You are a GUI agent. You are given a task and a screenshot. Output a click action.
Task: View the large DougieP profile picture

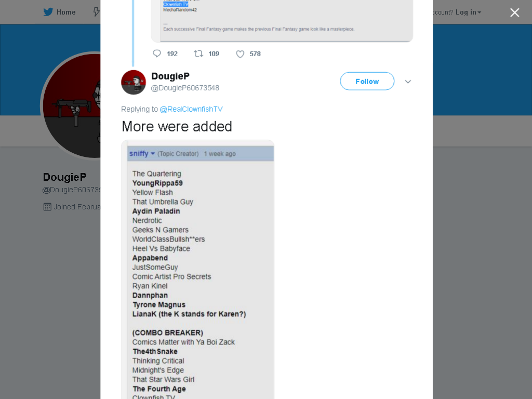pyautogui.click(x=71, y=105)
